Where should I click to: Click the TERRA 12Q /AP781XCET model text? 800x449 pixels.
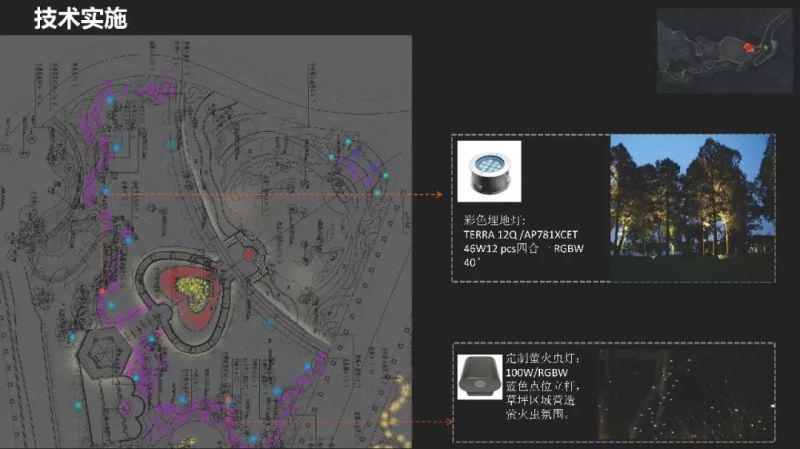[520, 234]
